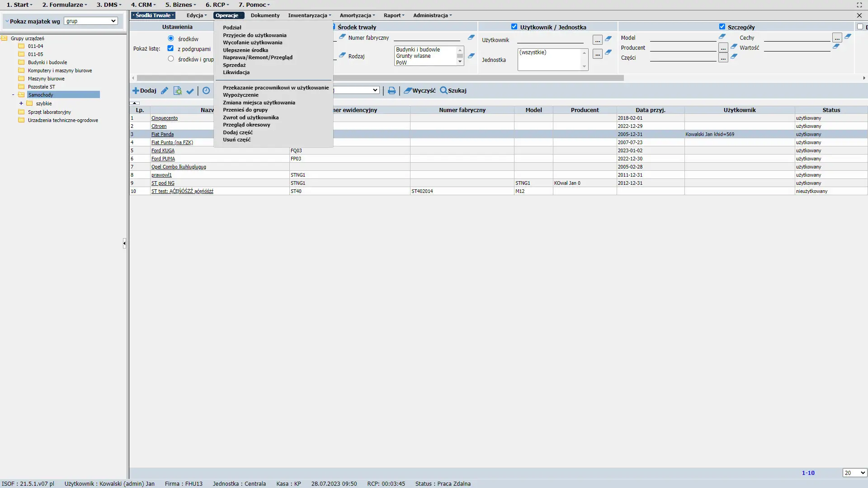
Task: Uncheck the Użytkownik / Jednostka checkbox
Action: [514, 27]
